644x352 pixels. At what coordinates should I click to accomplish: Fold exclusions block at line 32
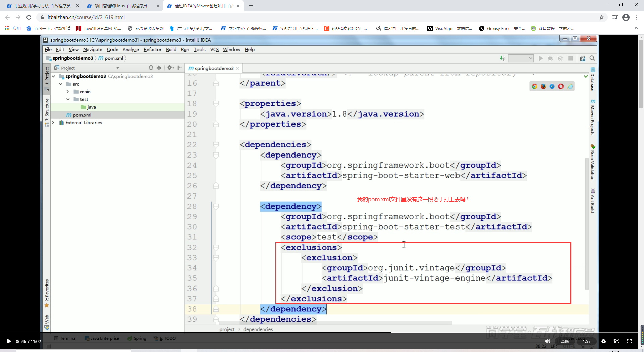[216, 248]
